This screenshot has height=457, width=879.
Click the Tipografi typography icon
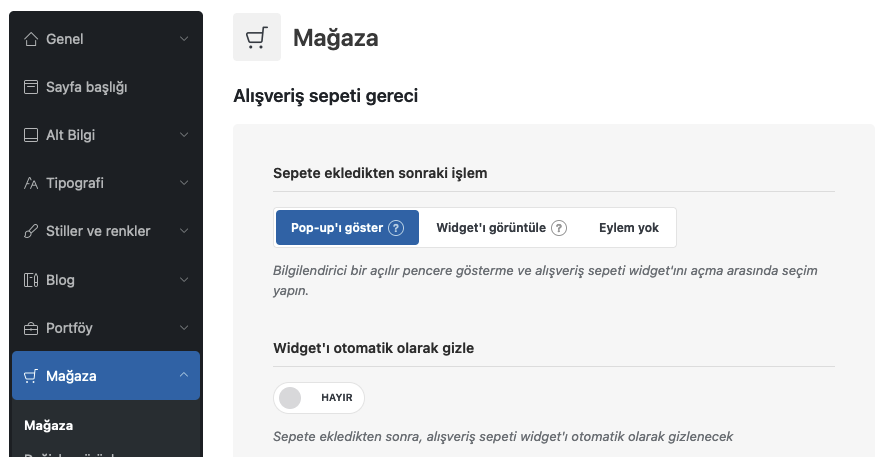(31, 183)
